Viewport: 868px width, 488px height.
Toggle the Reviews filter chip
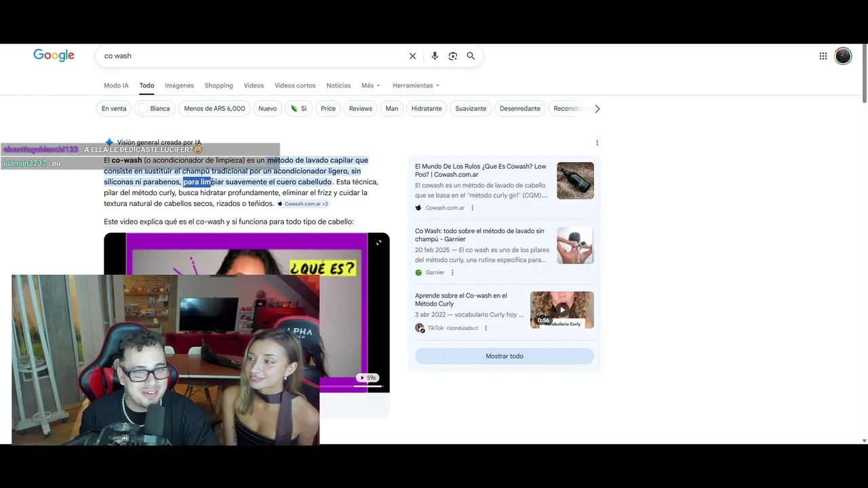click(x=360, y=108)
